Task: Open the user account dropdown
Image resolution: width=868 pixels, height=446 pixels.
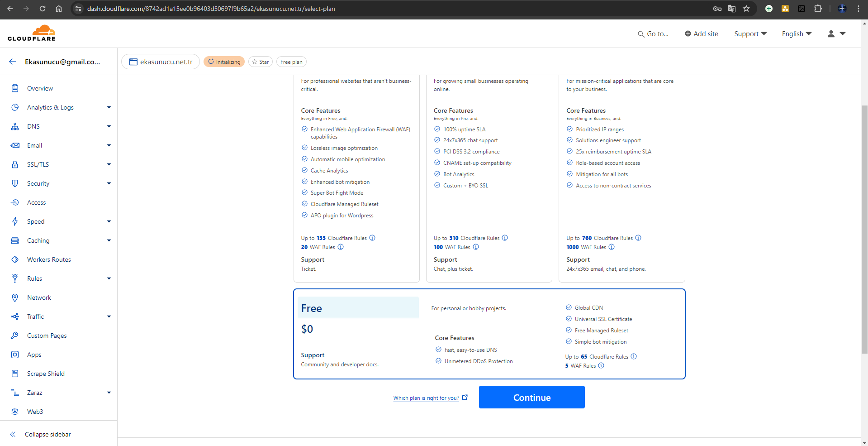Action: (x=836, y=34)
